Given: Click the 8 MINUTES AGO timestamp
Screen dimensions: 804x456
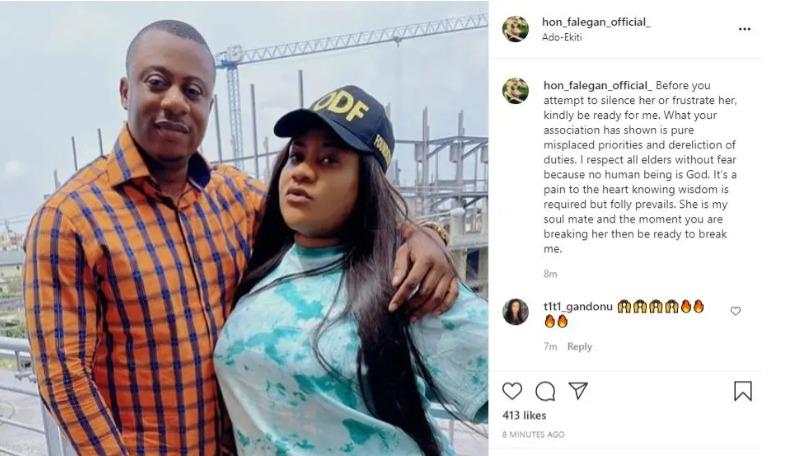Looking at the screenshot, I should 534,434.
